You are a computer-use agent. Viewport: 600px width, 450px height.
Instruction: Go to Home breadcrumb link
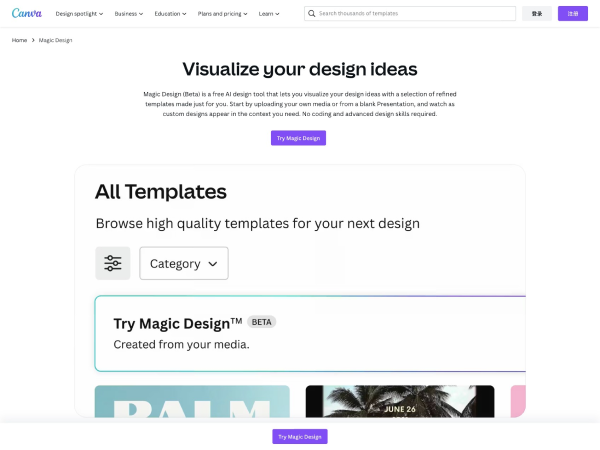(x=19, y=40)
